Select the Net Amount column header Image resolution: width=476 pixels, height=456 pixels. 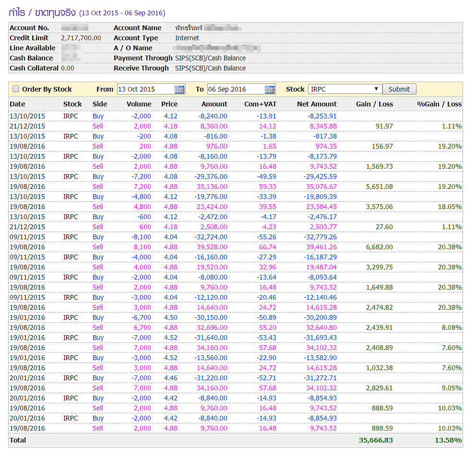pyautogui.click(x=317, y=104)
